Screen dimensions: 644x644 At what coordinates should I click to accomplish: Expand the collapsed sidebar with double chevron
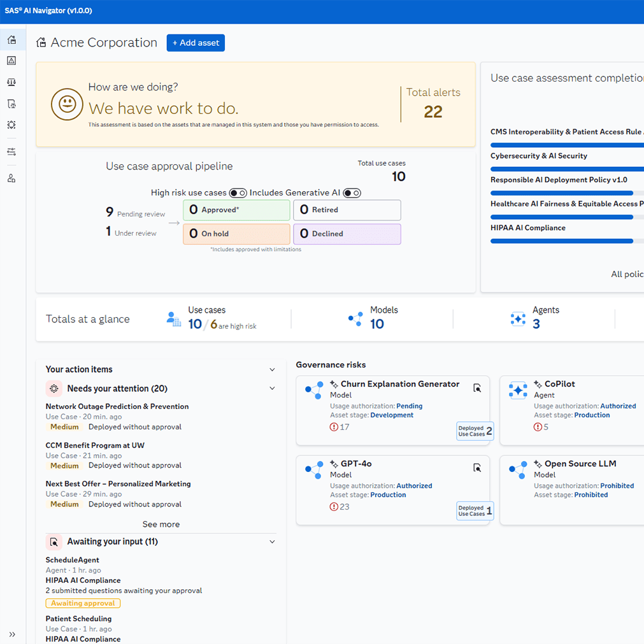[x=11, y=635]
